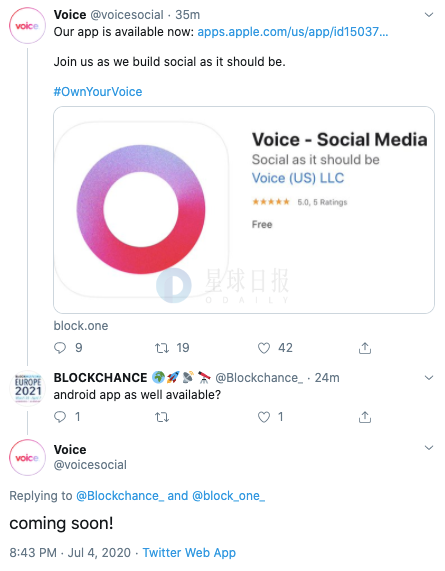The width and height of the screenshot is (445, 571).
Task: Open @Blockchance_ mention in Replying to line
Action: 120,496
